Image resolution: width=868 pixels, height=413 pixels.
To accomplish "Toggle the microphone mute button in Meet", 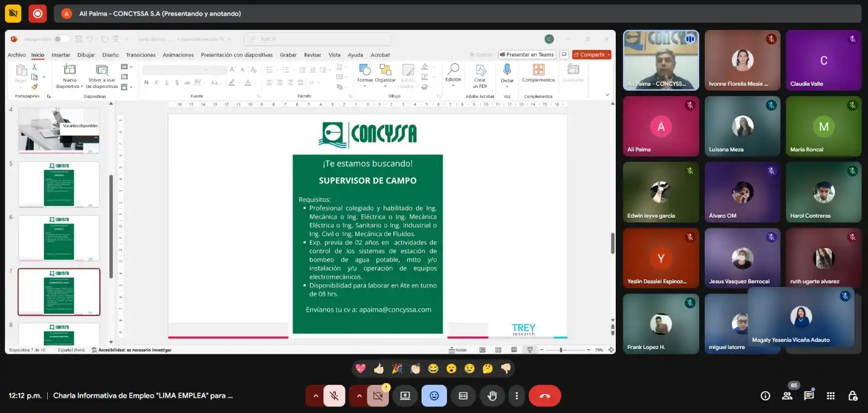I will (x=334, y=396).
